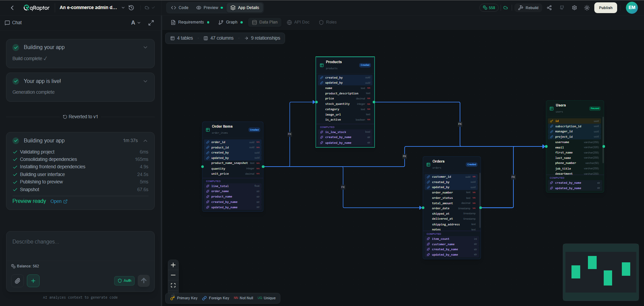Open the EM user avatar
Image resolution: width=644 pixels, height=306 pixels.
pos(632,8)
